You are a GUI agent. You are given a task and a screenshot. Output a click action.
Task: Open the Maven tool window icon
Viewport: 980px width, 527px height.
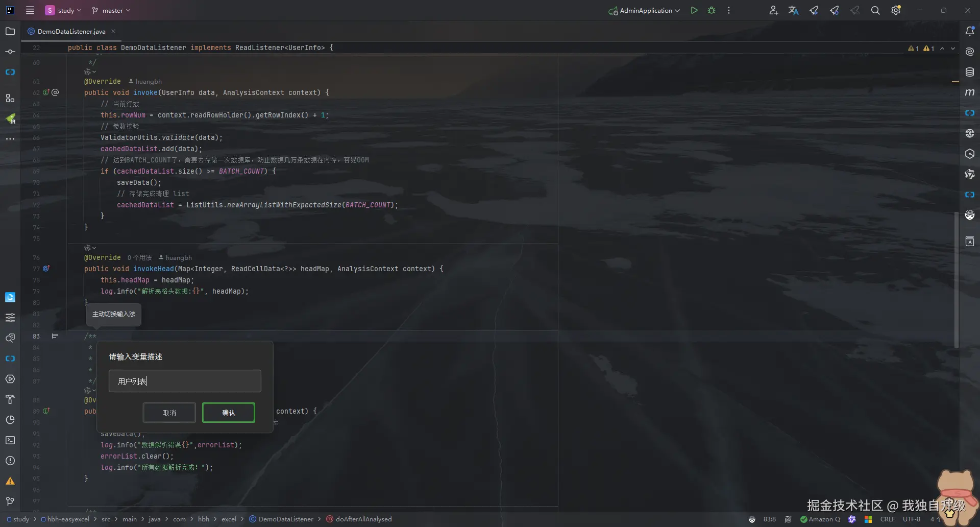[970, 92]
